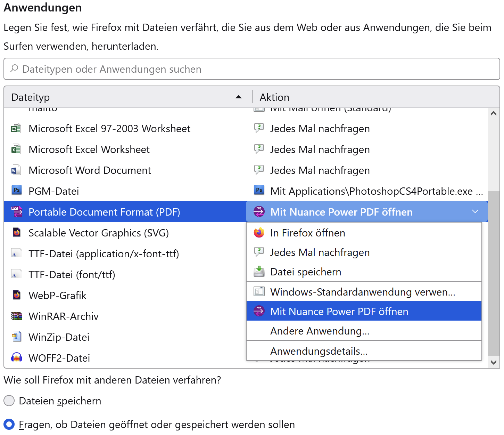Click the Datei speichern download icon
Screen dimensions: 504x435
point(259,272)
